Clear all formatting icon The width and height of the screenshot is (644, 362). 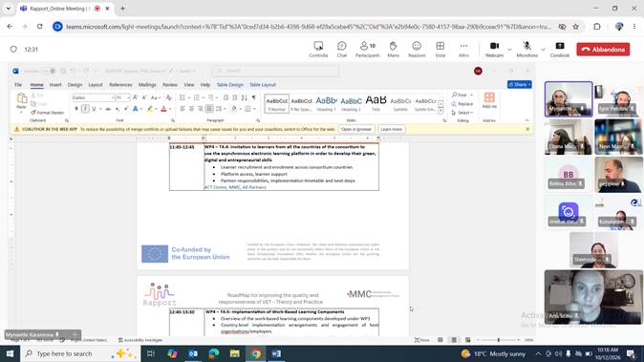click(169, 97)
